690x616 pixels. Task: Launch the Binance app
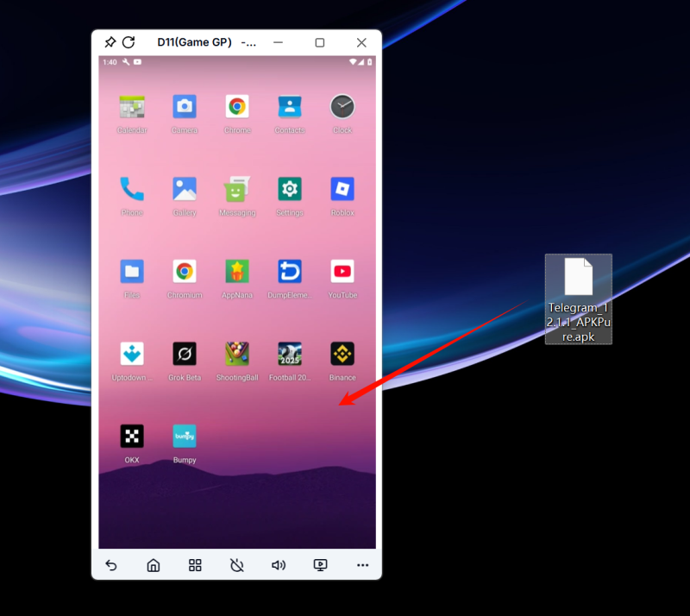click(342, 354)
